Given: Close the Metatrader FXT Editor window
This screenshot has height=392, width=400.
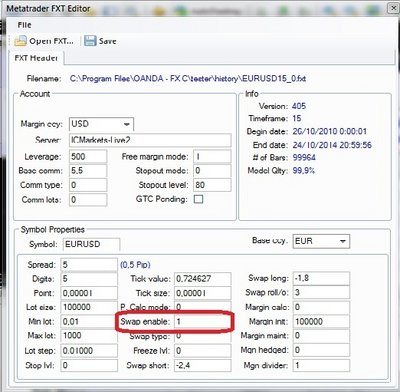Looking at the screenshot, I should (393, 8).
